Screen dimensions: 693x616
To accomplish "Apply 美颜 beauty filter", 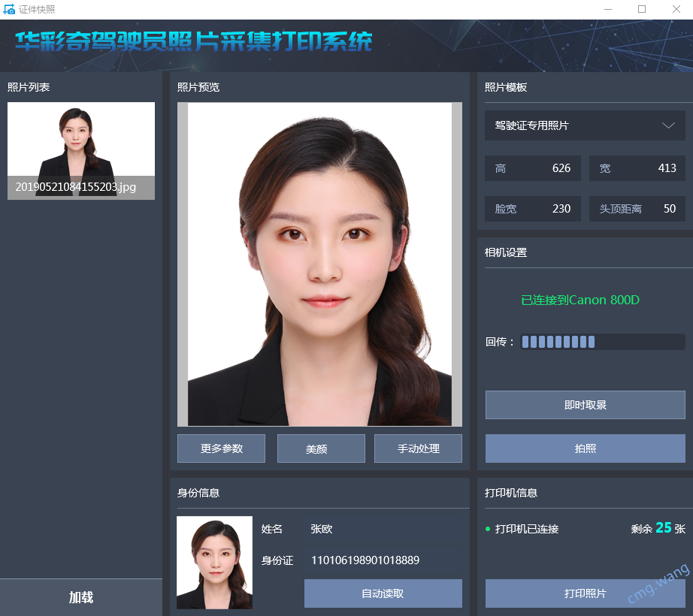I will pyautogui.click(x=321, y=448).
